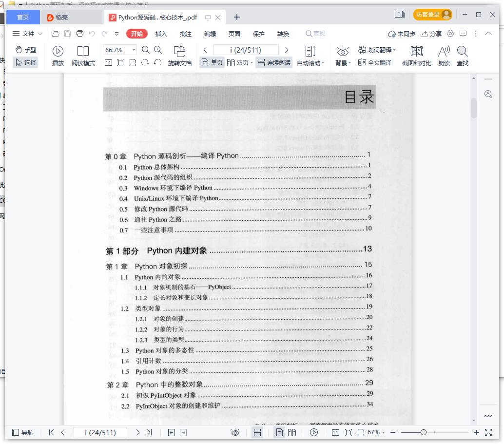
Task: Click the zoom in magnifier icon
Action: pyautogui.click(x=158, y=50)
